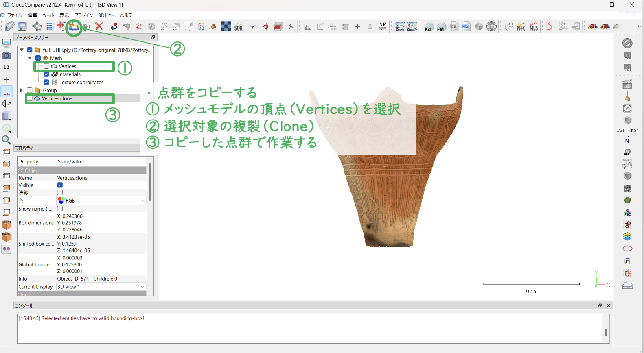Open the プラグイン menu

point(83,15)
